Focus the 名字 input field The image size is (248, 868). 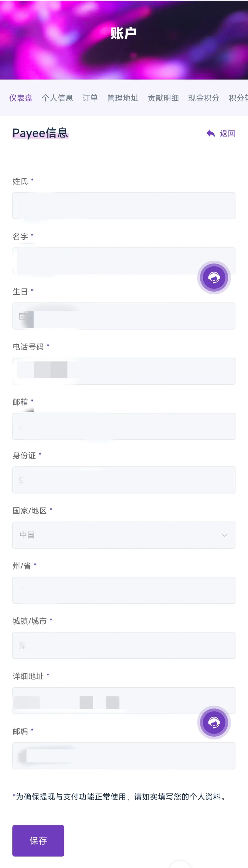pyautogui.click(x=124, y=261)
